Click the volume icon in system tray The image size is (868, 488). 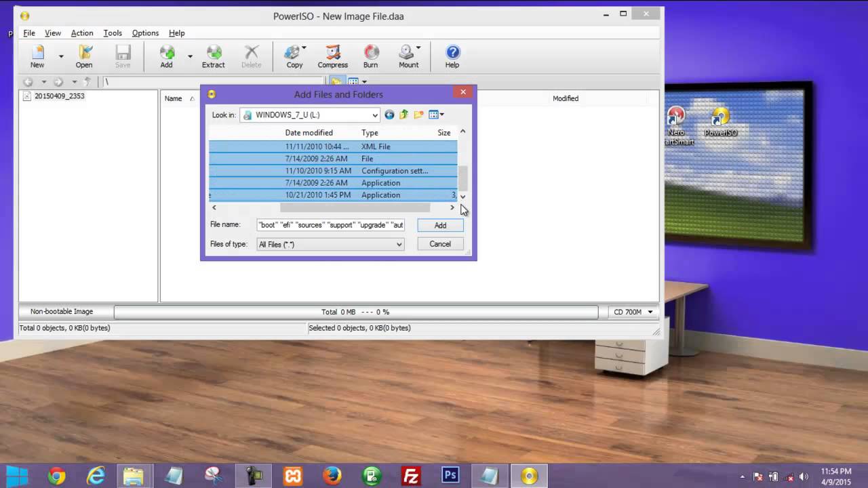[x=805, y=476]
